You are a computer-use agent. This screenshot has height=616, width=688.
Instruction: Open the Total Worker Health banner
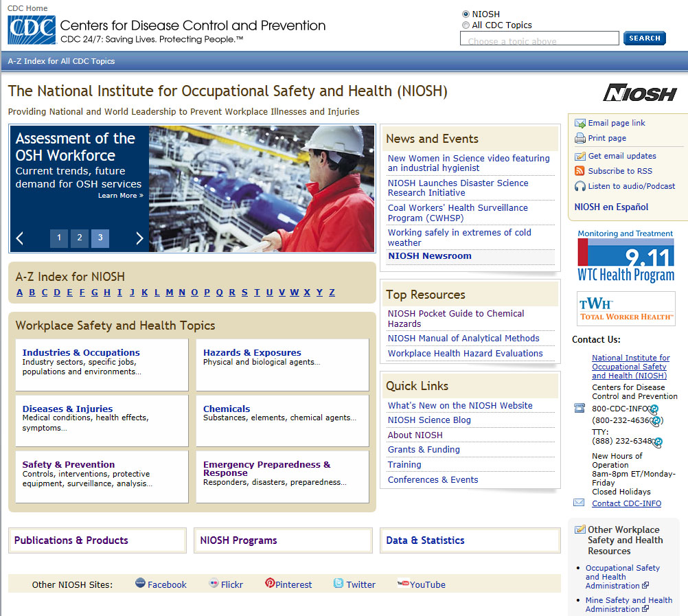[626, 308]
